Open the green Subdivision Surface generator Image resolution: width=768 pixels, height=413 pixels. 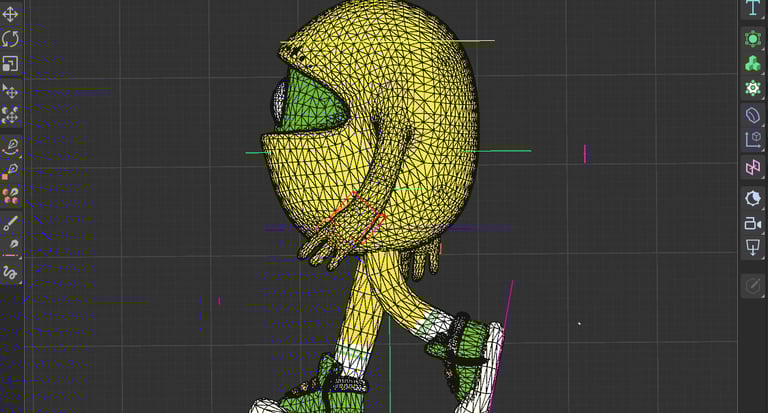[753, 39]
